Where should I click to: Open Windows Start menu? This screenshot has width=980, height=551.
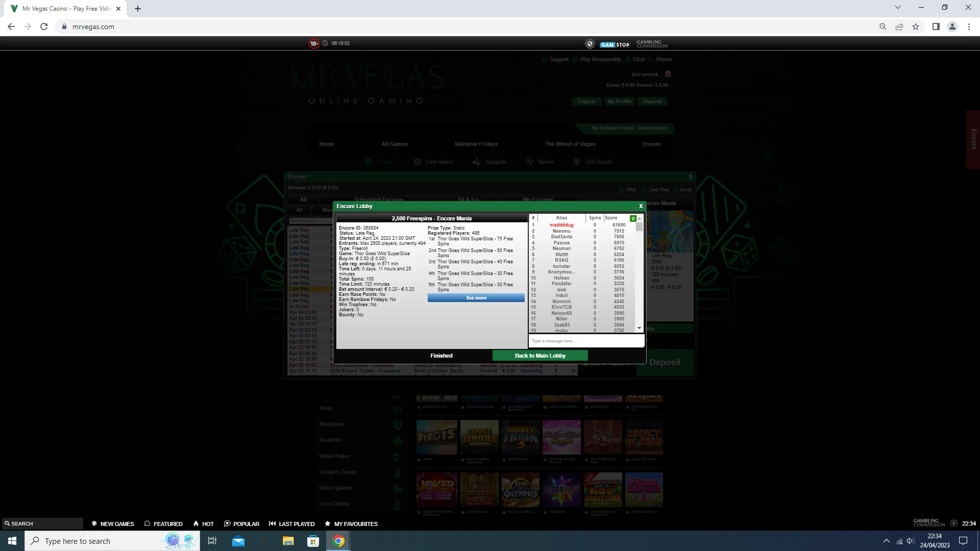tap(12, 541)
